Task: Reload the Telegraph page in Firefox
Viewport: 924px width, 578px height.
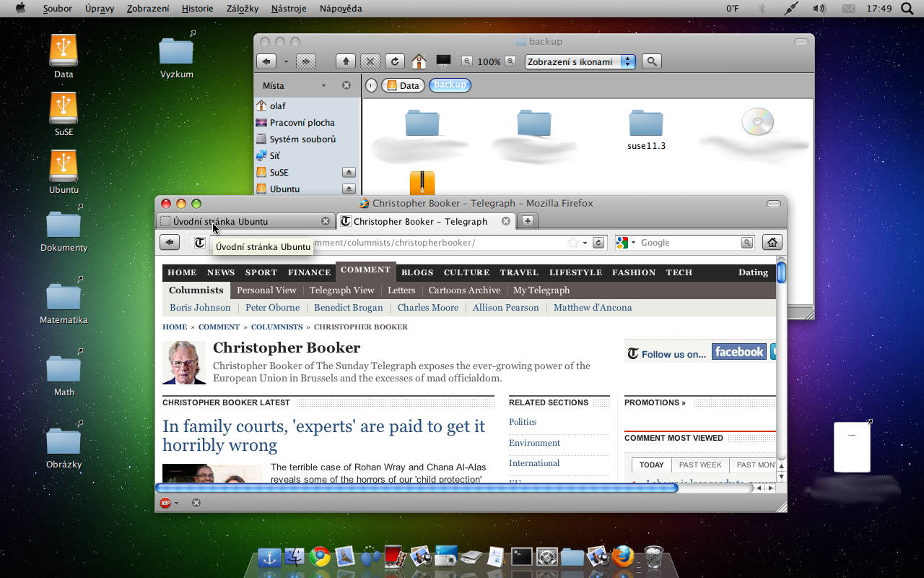Action: pos(598,243)
